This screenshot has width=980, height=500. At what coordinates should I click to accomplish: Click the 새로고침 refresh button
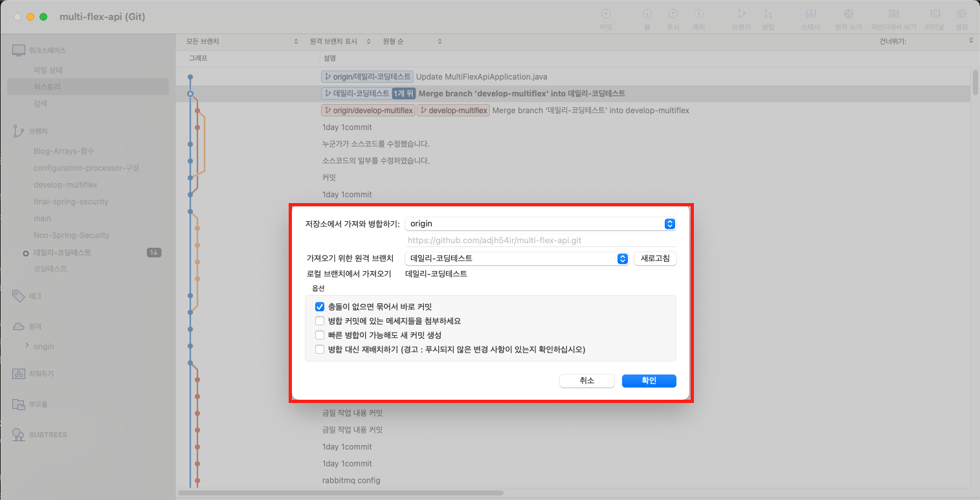(655, 259)
